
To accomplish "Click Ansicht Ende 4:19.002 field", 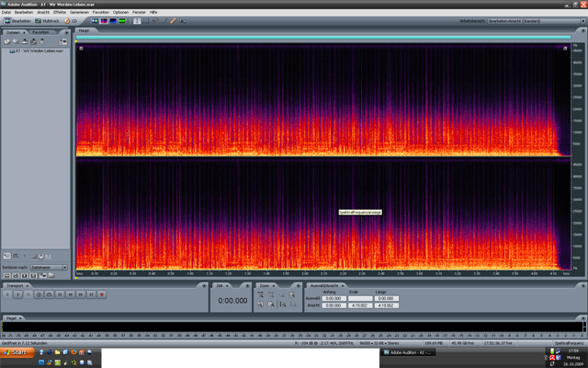I will pos(360,305).
